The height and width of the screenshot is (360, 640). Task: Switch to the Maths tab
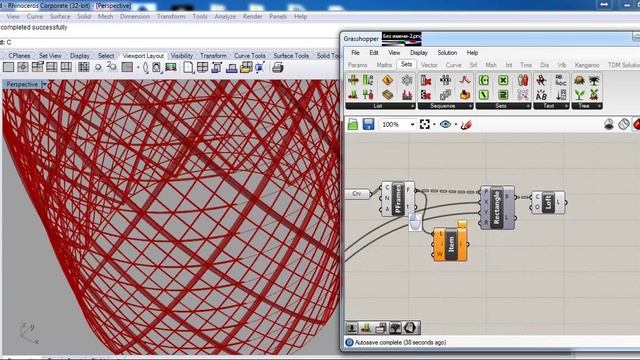point(384,65)
